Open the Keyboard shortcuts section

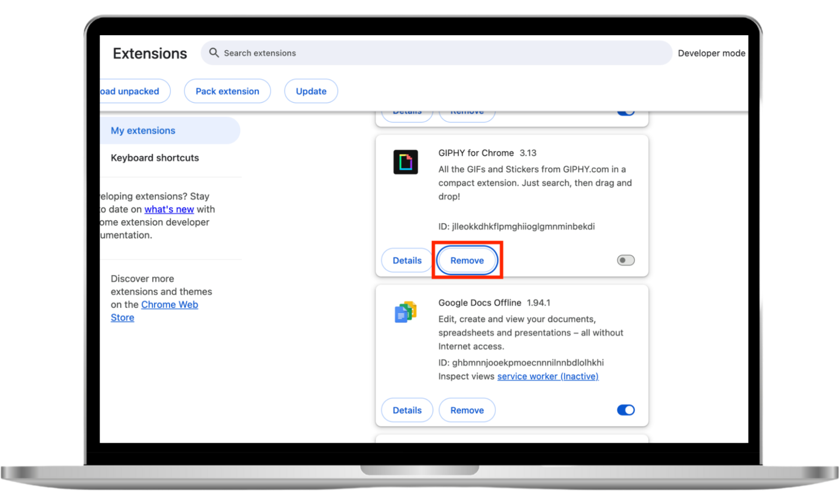[x=155, y=158]
